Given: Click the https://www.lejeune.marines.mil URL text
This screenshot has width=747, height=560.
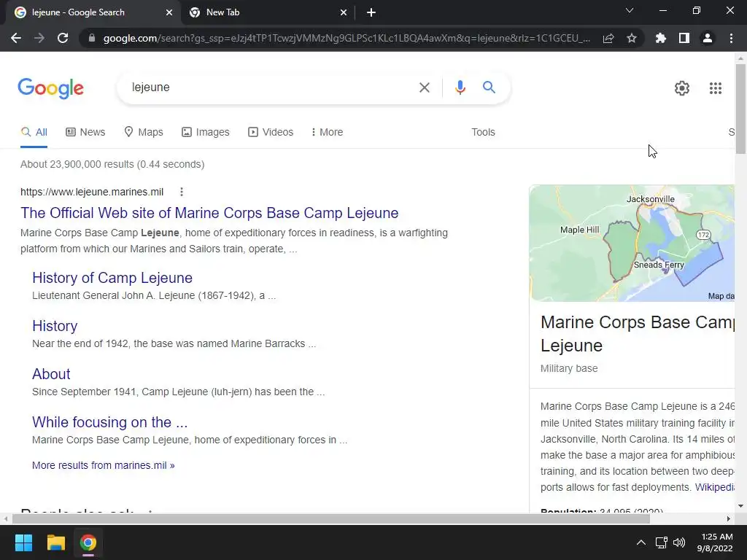Looking at the screenshot, I should point(92,192).
